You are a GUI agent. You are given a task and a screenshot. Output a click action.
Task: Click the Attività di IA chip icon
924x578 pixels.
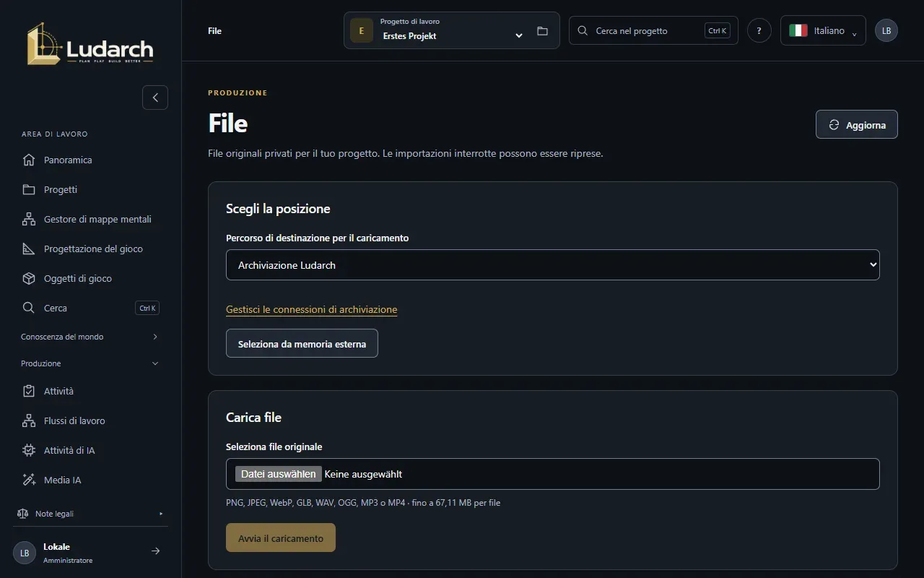point(29,450)
